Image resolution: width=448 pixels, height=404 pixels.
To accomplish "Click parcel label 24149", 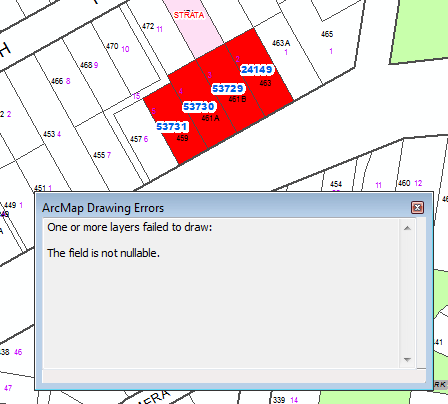I will pos(257,70).
